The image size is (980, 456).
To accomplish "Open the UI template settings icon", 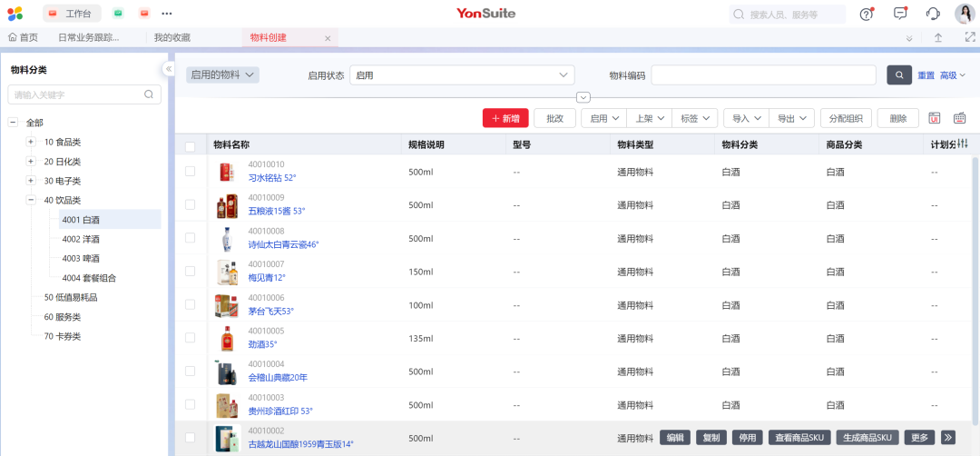I will (935, 118).
